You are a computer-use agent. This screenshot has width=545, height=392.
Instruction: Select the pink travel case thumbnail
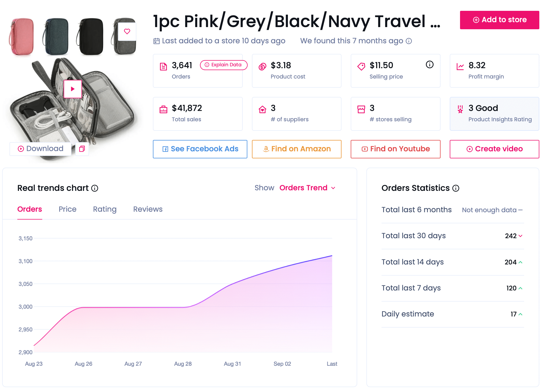pos(21,37)
